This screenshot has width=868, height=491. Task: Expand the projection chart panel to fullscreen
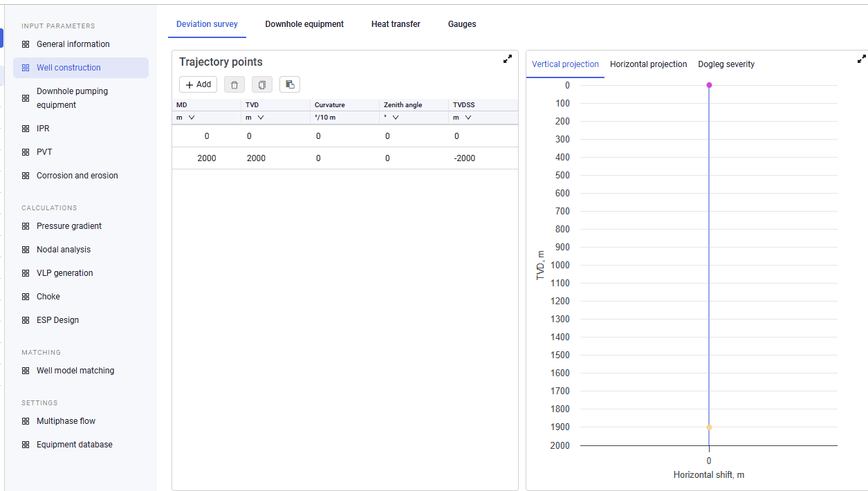861,59
